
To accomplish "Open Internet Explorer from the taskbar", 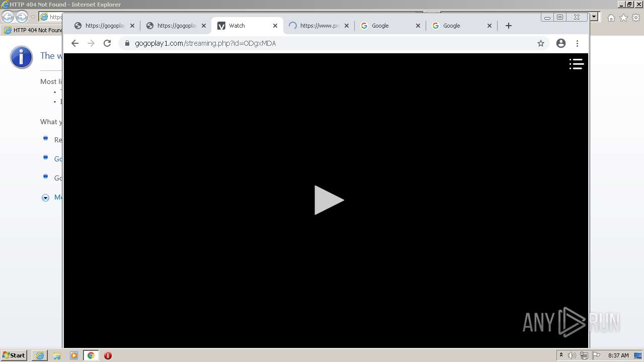I will [x=40, y=355].
